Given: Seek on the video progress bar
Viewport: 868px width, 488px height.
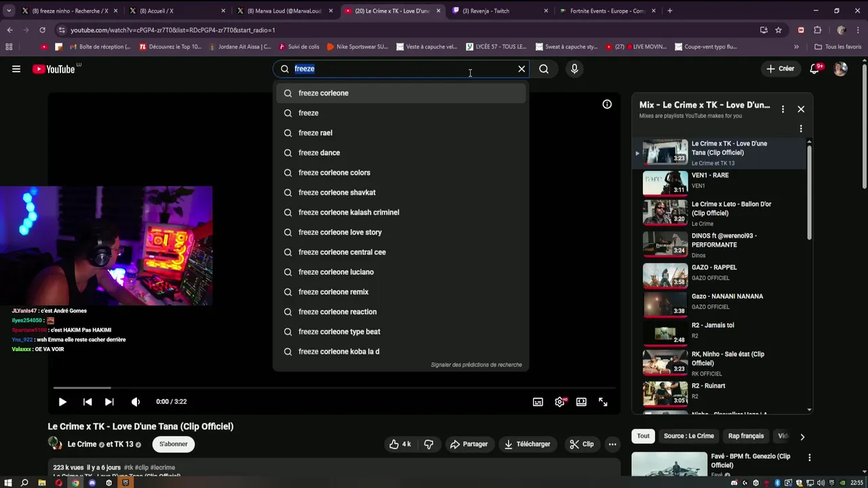Looking at the screenshot, I should click(x=334, y=388).
